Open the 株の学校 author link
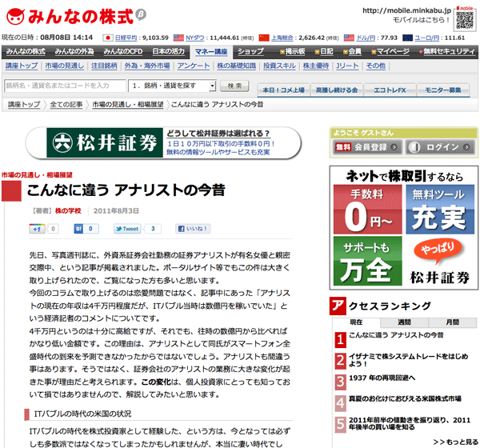480x448 pixels. (x=68, y=210)
